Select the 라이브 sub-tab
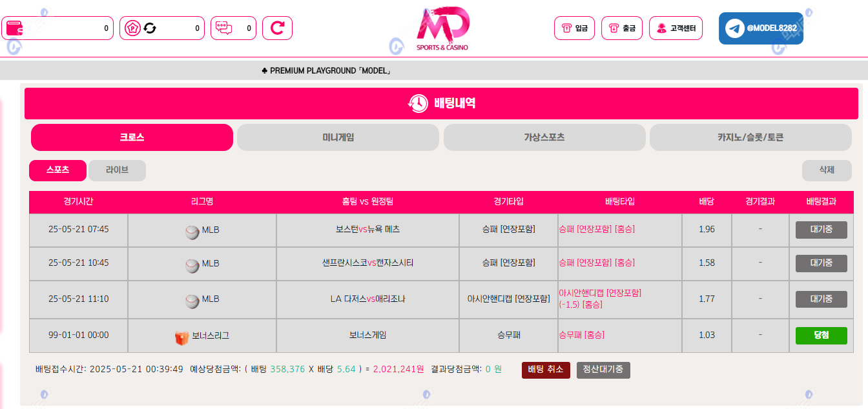Screen dimensions: 868x409 pos(117,170)
